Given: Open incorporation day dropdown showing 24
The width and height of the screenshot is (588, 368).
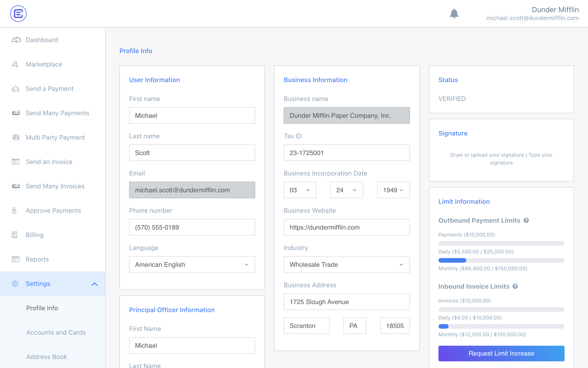Looking at the screenshot, I should pyautogui.click(x=346, y=190).
